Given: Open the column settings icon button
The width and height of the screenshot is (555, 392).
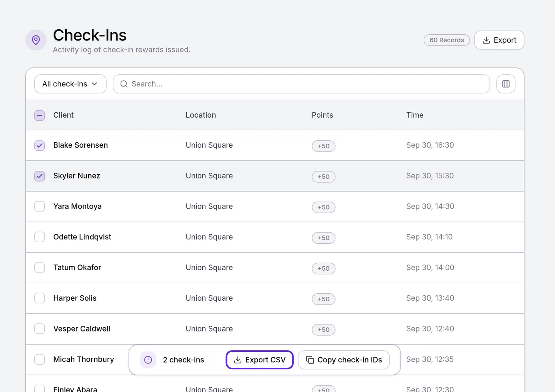Looking at the screenshot, I should pos(506,84).
